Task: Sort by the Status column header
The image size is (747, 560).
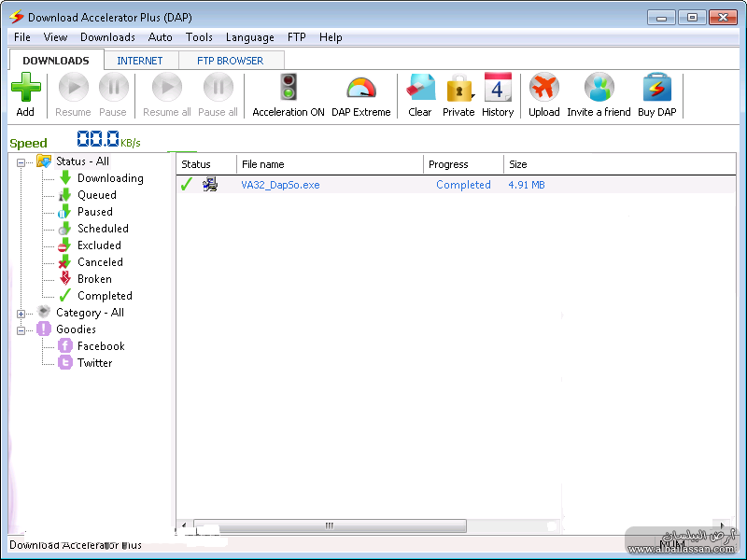Action: [206, 164]
